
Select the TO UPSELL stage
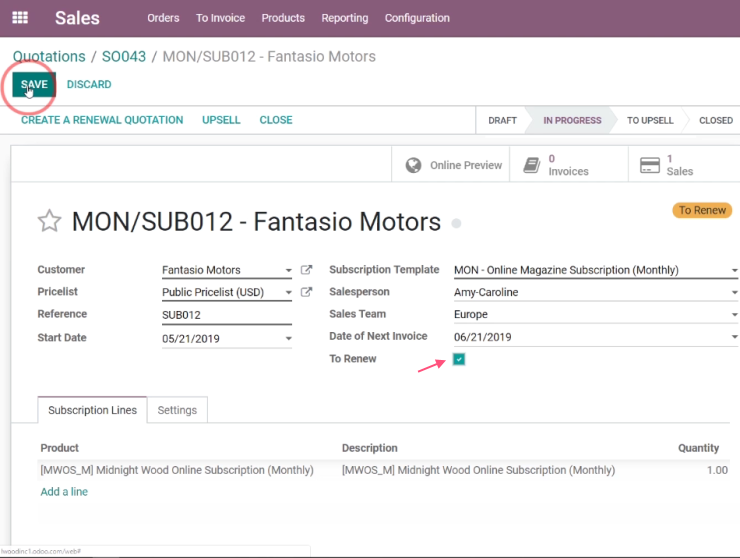point(650,120)
